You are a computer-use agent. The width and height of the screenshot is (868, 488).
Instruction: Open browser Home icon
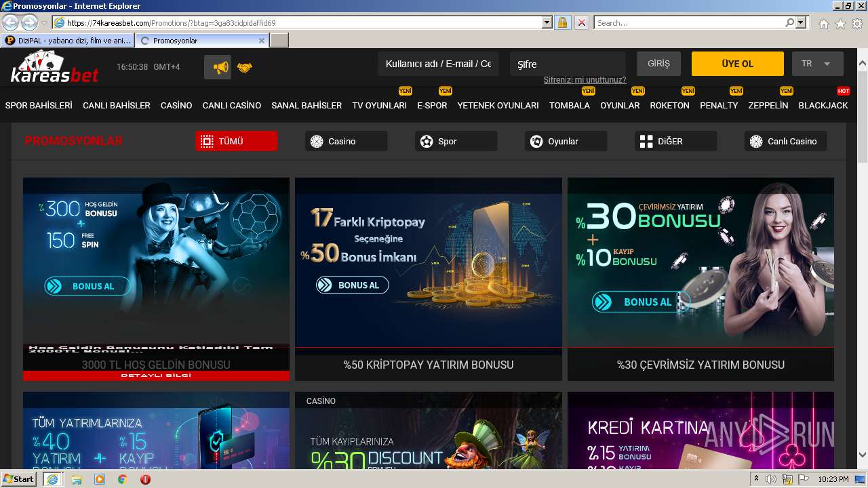click(823, 24)
